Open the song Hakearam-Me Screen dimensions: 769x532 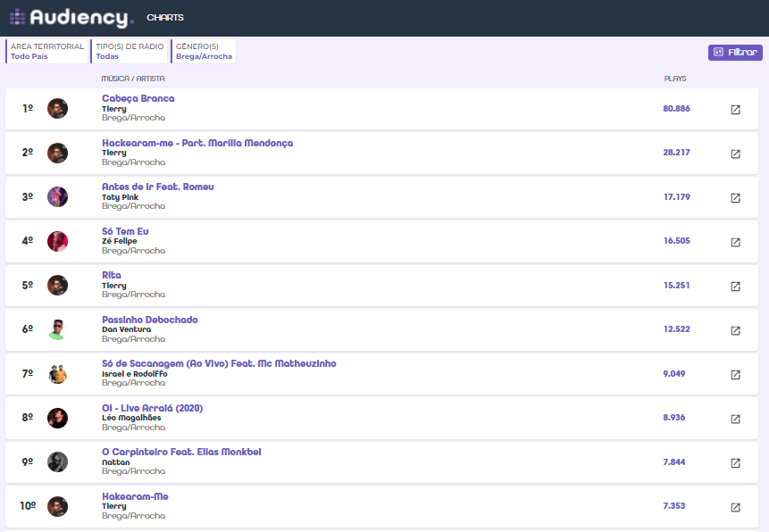pos(135,496)
